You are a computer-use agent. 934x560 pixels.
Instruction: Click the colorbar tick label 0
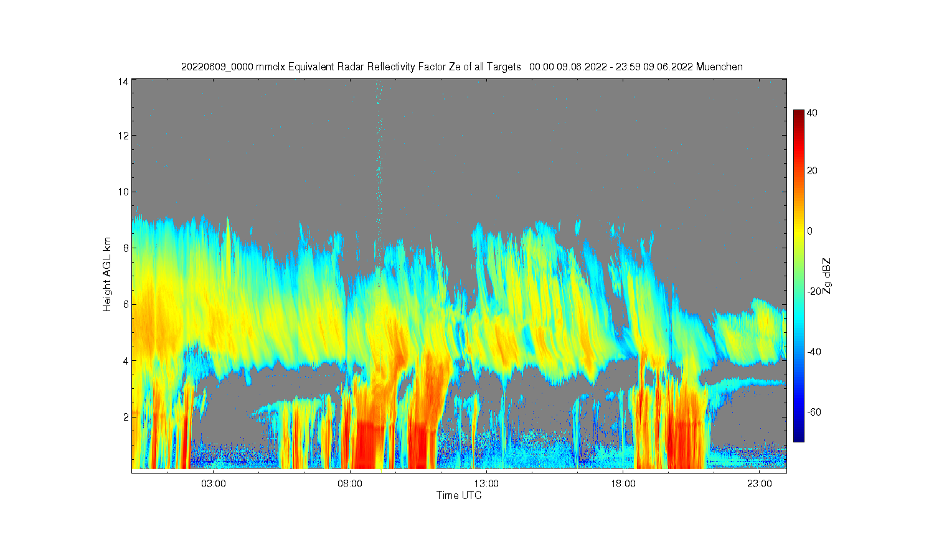(809, 231)
